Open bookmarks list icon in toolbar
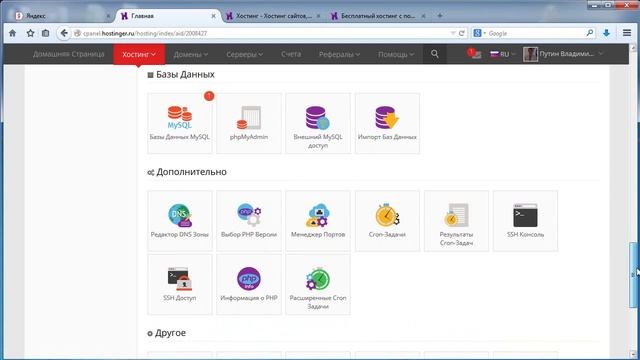Viewport: 640px width, 360px height. (45, 33)
